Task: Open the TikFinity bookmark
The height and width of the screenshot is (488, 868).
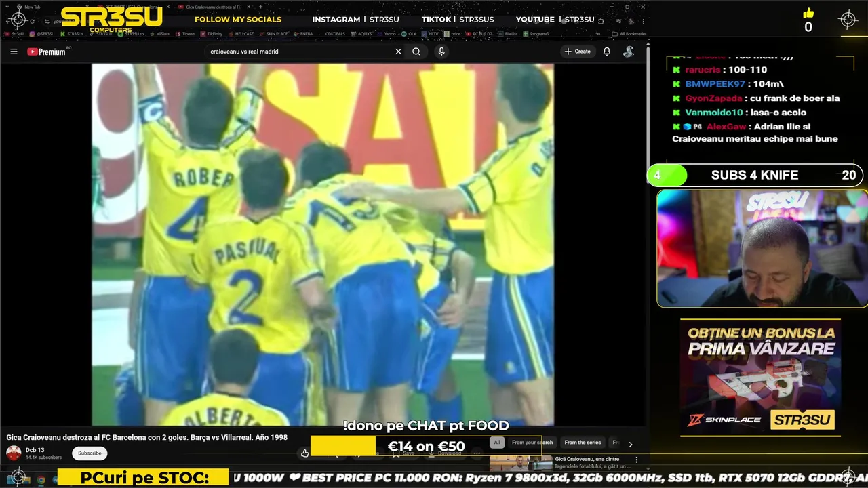Action: (210, 33)
